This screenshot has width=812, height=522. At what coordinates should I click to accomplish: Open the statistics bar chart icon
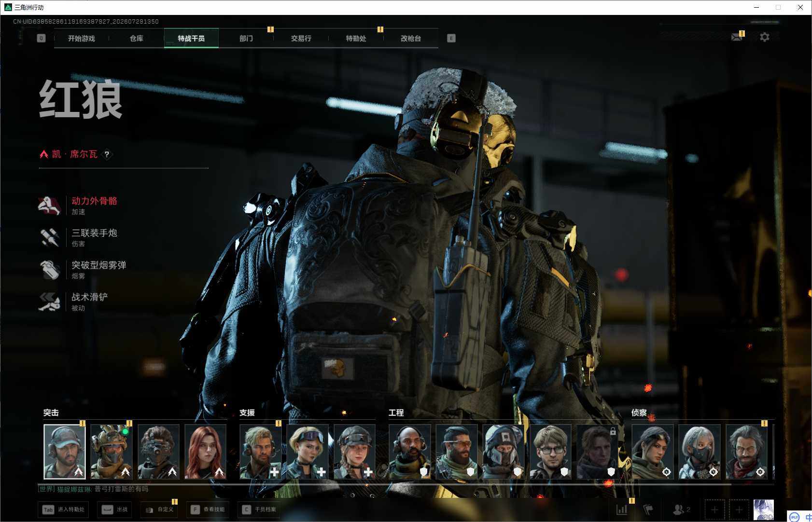[622, 509]
